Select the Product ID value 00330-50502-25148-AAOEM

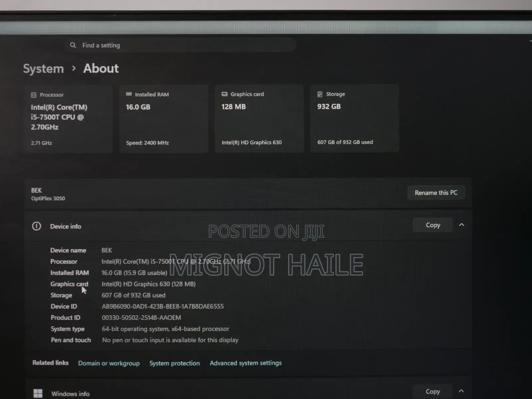click(x=141, y=318)
